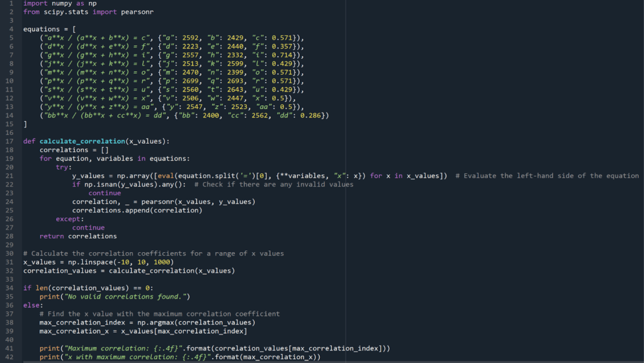644x363 pixels.
Task: Click line number 17 in the gutter
Action: click(x=11, y=141)
